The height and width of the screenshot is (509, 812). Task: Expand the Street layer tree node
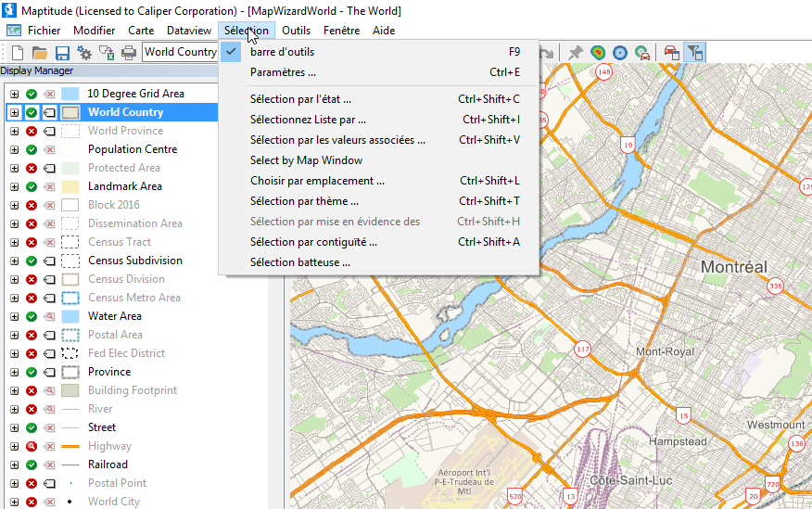click(x=14, y=427)
